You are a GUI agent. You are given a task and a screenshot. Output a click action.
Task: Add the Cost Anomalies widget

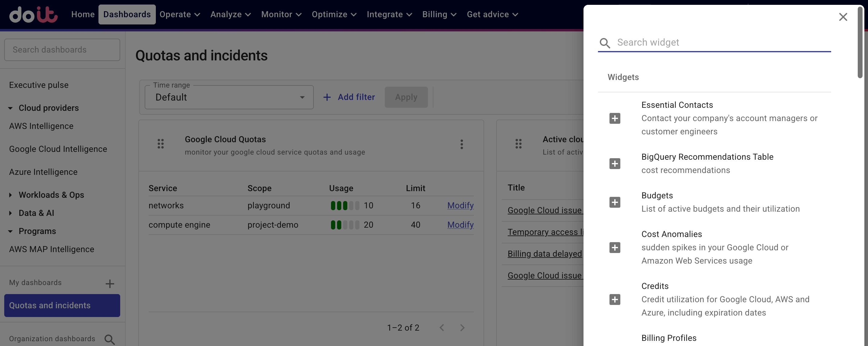click(x=615, y=248)
